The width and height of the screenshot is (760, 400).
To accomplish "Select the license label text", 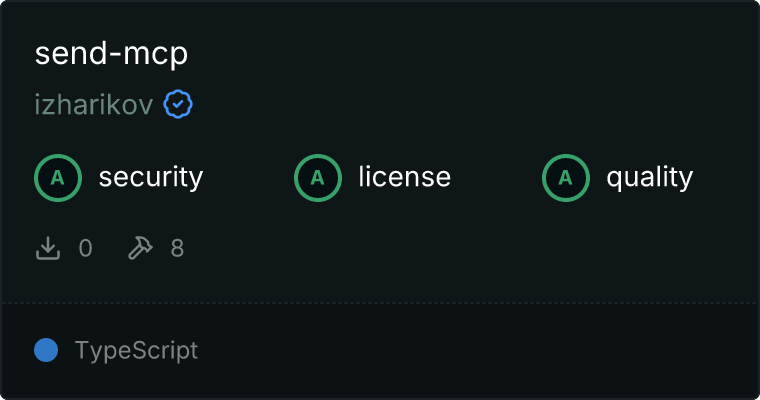I will (404, 178).
